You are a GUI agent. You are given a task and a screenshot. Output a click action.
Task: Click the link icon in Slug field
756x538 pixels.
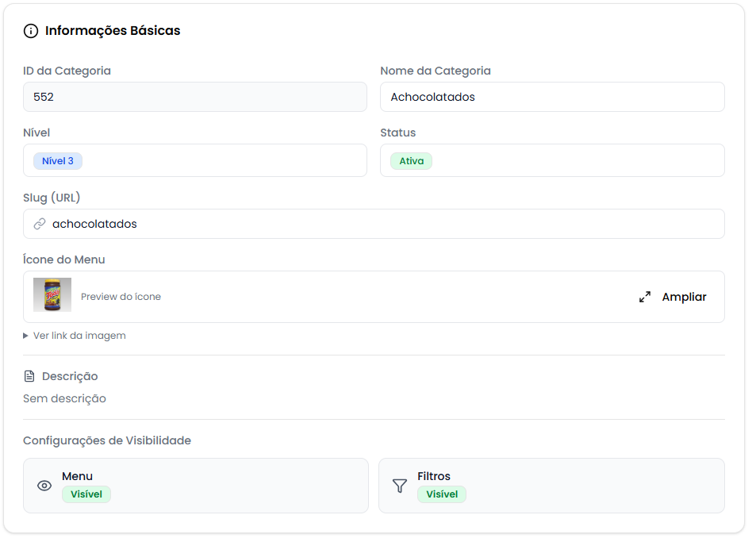40,225
